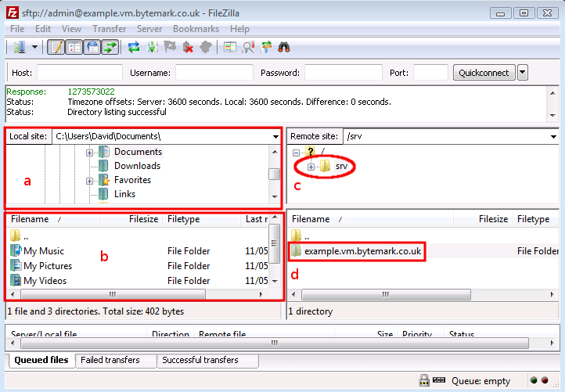Expand the srv remote folder
This screenshot has height=392, width=565.
coord(311,167)
